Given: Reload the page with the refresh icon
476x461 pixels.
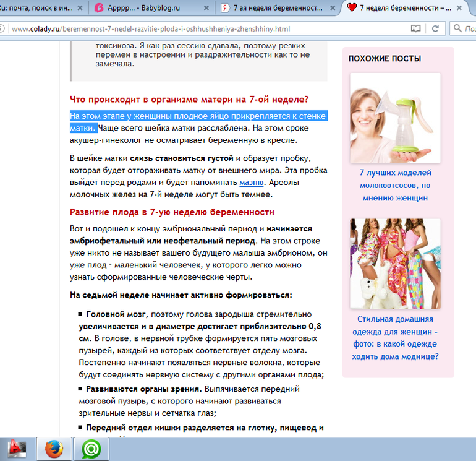Looking at the screenshot, I should [x=435, y=29].
